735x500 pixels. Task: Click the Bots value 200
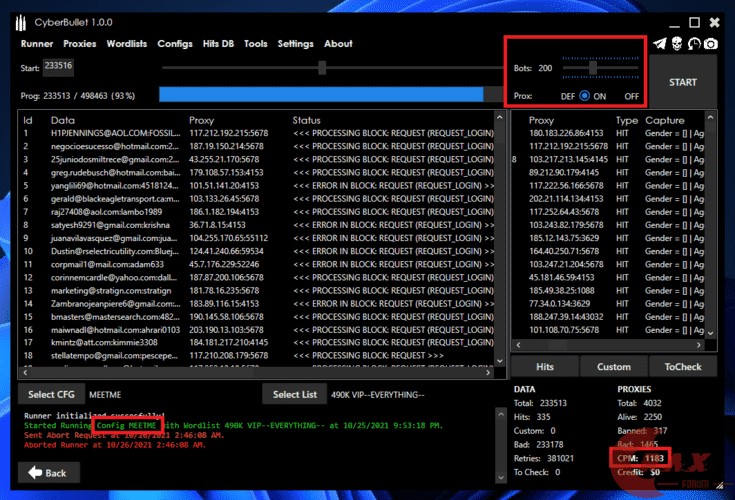coord(545,68)
